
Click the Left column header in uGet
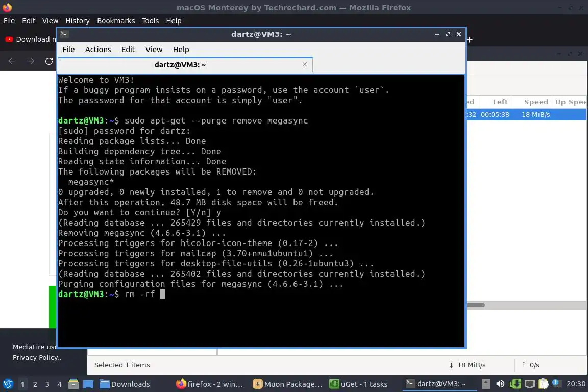(x=495, y=102)
